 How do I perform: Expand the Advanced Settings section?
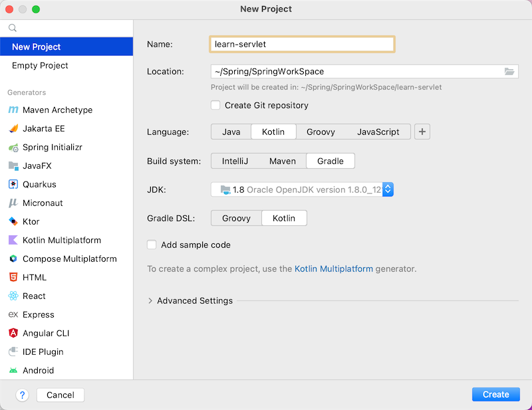click(151, 301)
